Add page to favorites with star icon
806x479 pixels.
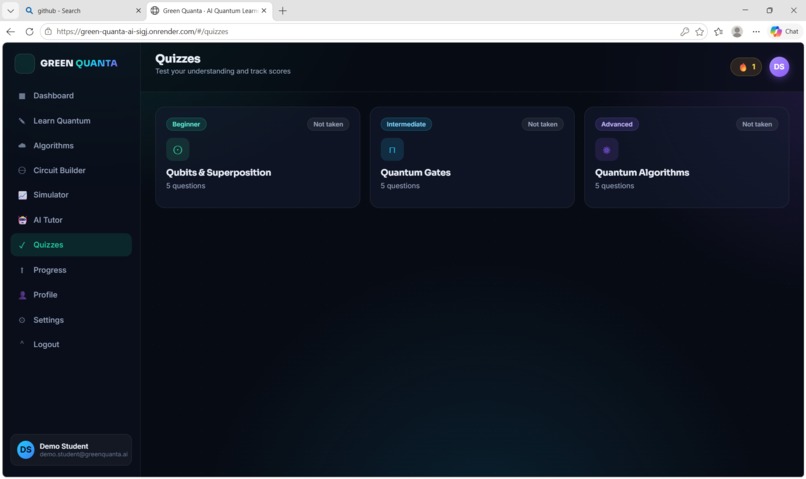[x=699, y=31]
